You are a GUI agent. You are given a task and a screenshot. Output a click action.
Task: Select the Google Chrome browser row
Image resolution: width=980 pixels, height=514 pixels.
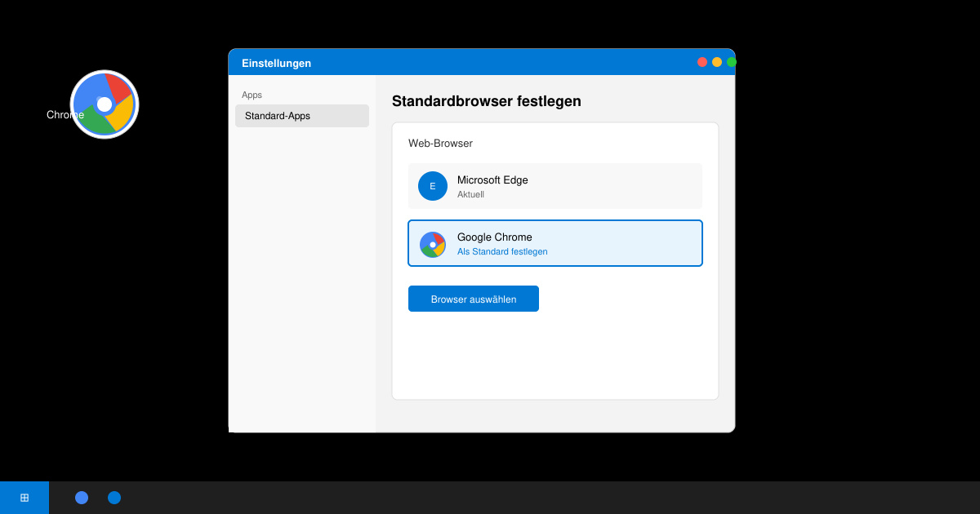pos(555,243)
